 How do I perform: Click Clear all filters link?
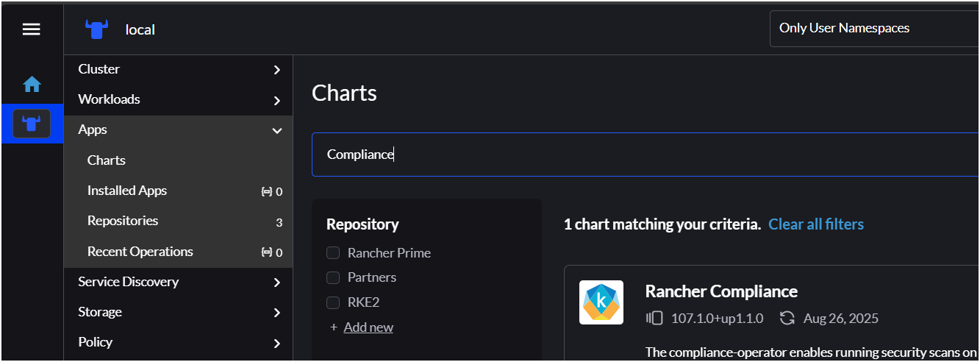coord(816,224)
